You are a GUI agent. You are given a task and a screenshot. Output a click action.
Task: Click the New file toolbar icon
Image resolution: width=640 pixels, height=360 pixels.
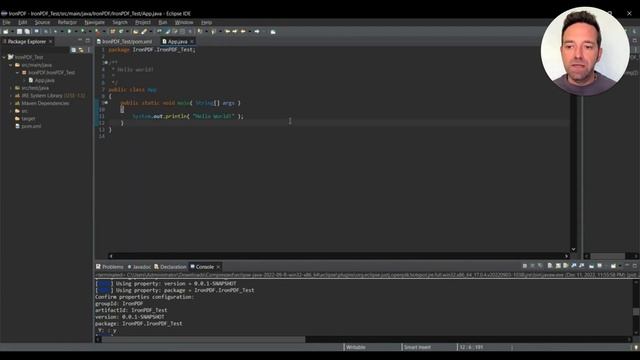tap(6, 31)
